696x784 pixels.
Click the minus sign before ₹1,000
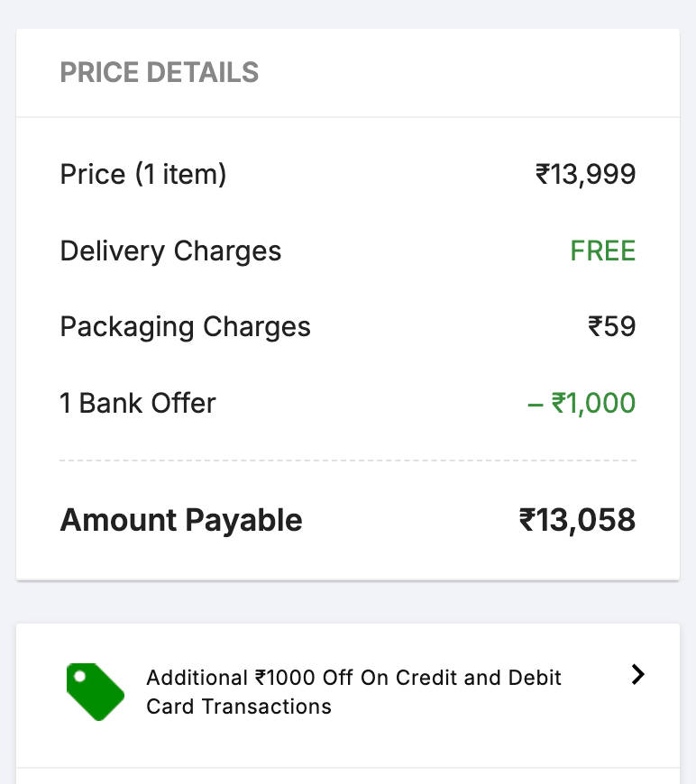[x=536, y=403]
